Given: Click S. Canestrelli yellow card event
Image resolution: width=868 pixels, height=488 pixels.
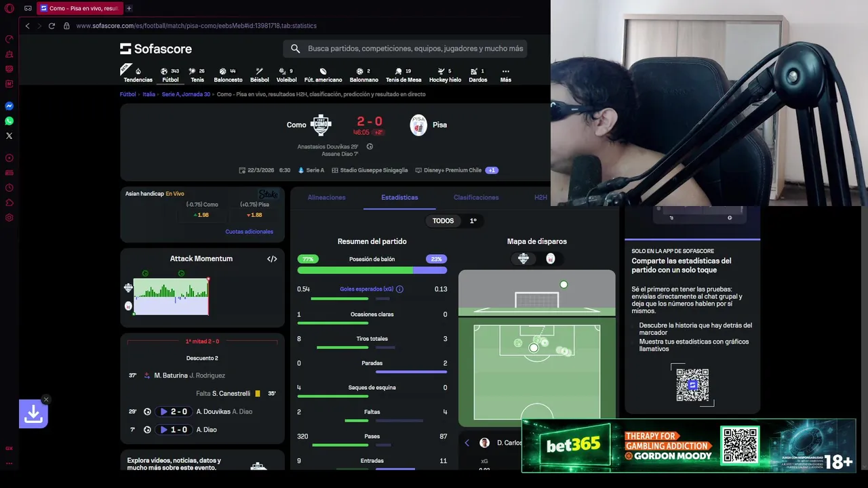Looking at the screenshot, I should [x=202, y=394].
